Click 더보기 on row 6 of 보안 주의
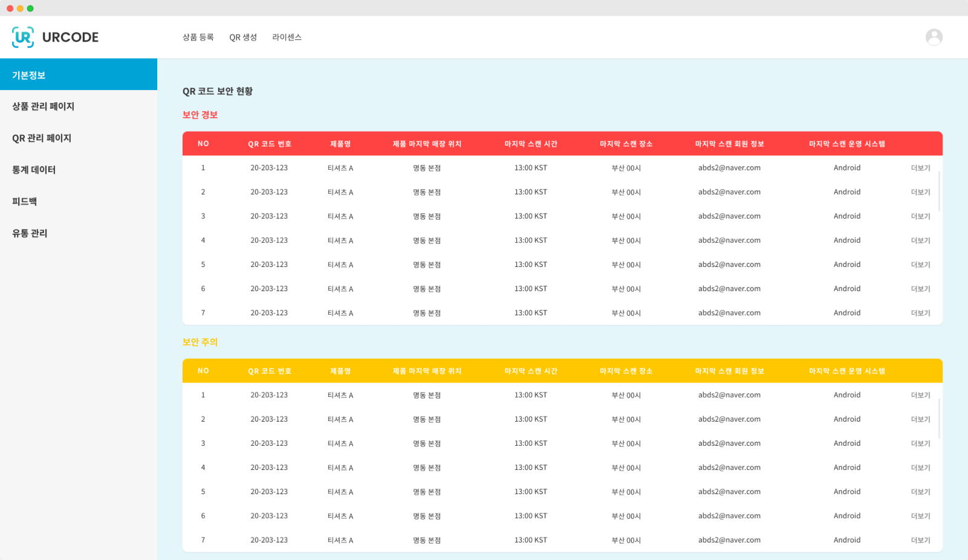Screen dimensions: 968x560 point(920,516)
